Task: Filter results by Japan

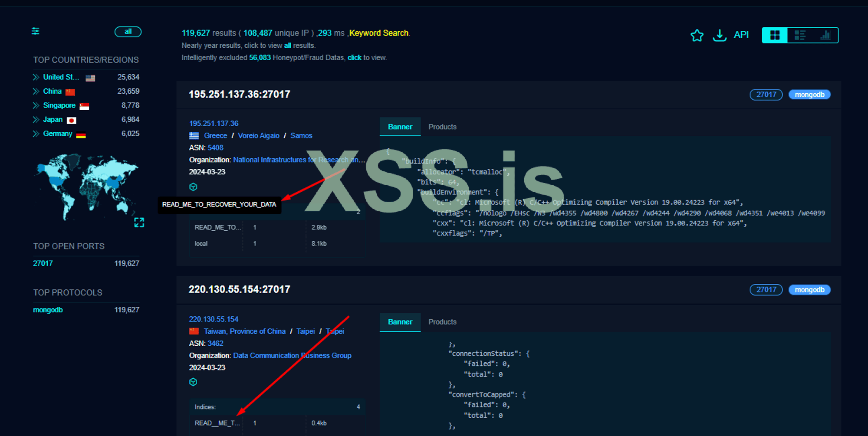Action: [53, 120]
